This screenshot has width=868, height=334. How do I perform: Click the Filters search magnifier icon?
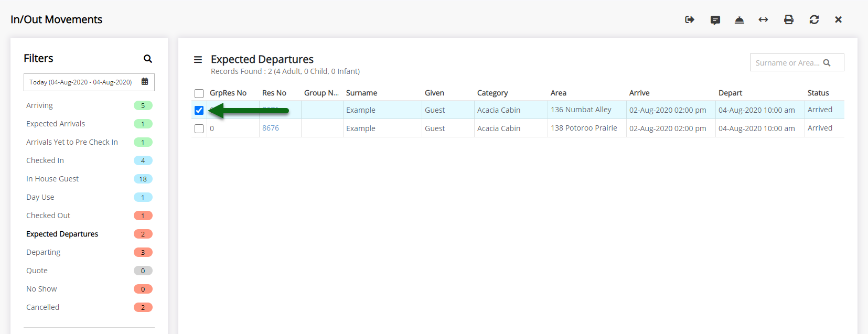(148, 59)
